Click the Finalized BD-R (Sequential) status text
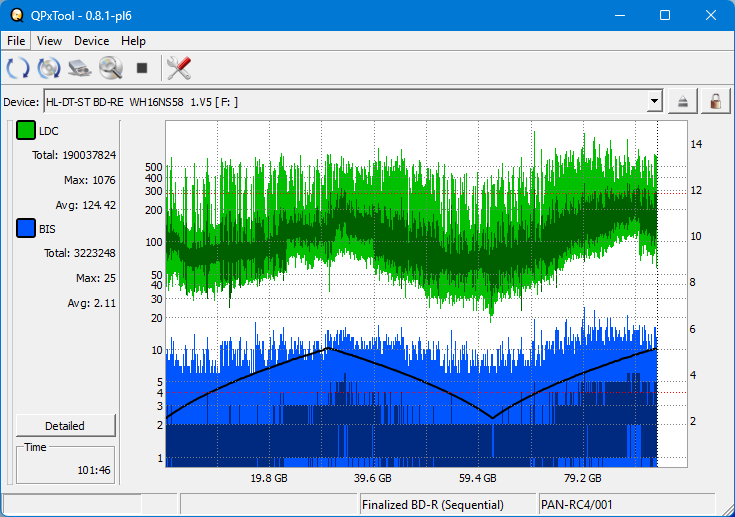Screen dimensions: 735x517 tap(433, 505)
